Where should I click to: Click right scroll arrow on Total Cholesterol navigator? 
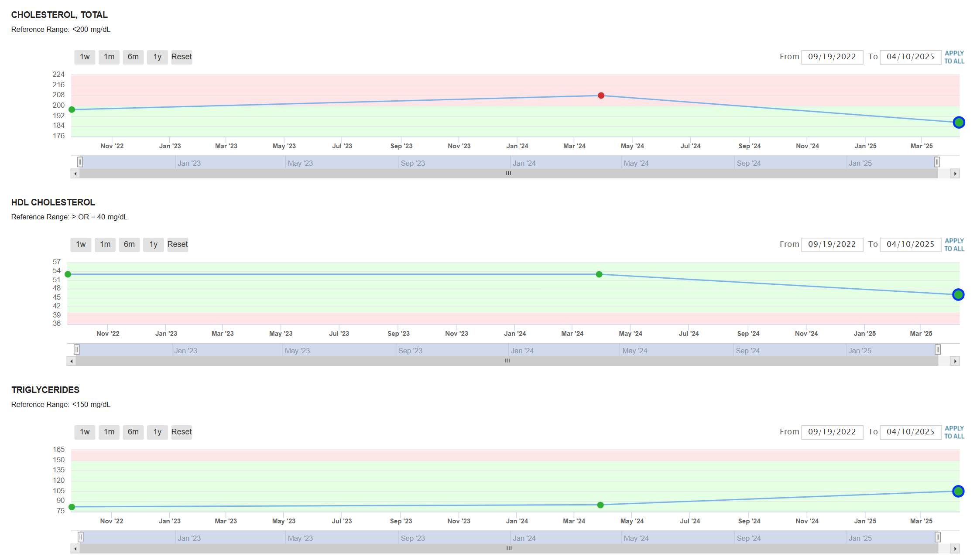click(955, 174)
